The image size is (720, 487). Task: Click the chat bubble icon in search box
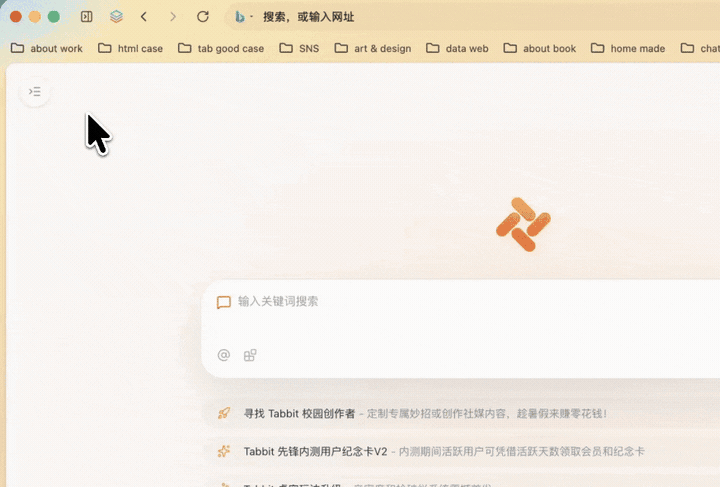click(224, 302)
